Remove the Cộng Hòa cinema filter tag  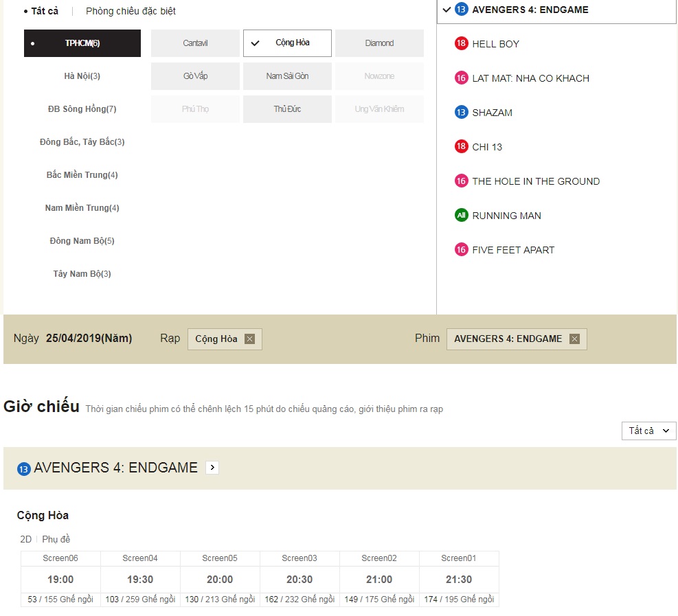tap(249, 339)
